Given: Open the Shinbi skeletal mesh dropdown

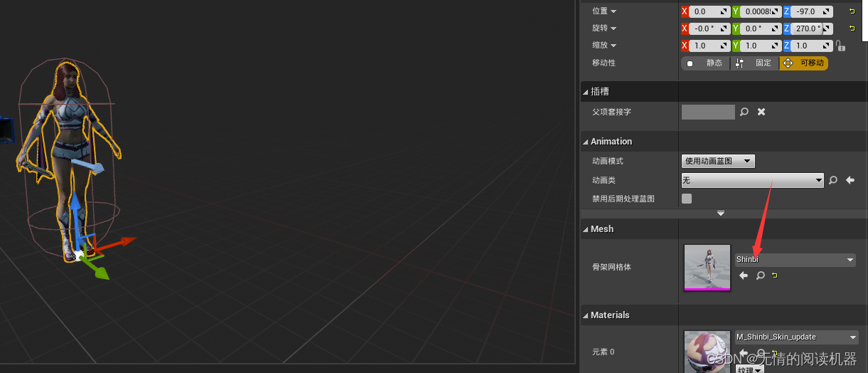Looking at the screenshot, I should 795,260.
